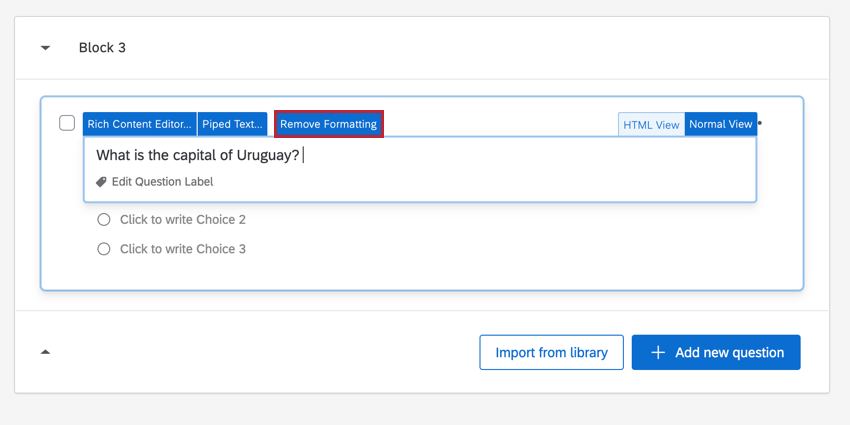Select the Choice 3 radio button
The height and width of the screenshot is (425, 850).
(x=104, y=249)
